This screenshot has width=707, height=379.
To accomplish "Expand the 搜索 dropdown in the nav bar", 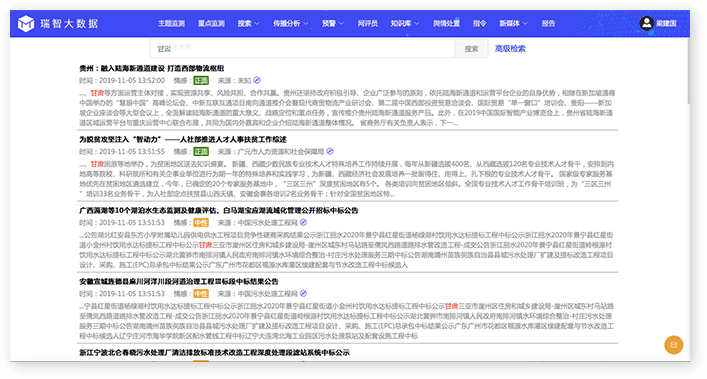I will coord(248,23).
